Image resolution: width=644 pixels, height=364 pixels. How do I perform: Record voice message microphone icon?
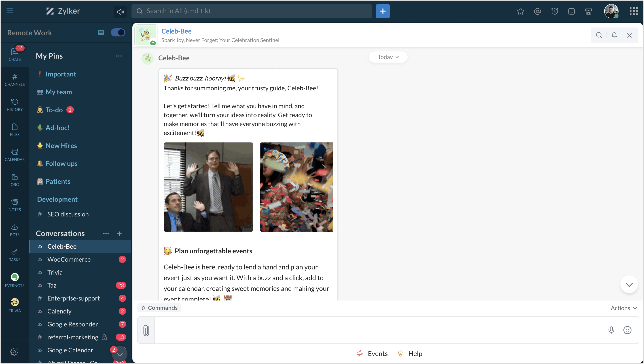(x=611, y=330)
